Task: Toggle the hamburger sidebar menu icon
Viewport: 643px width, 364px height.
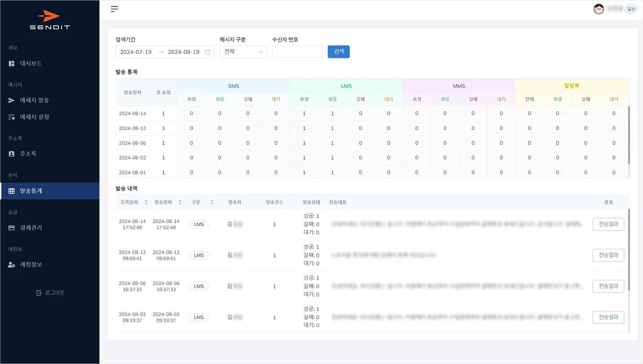Action: 115,9
